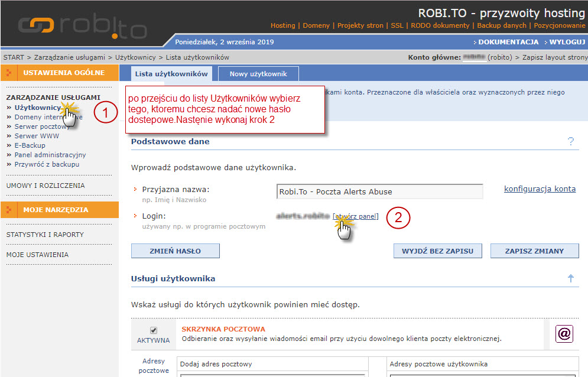Uncheck the AKTYWNA mailbox checkbox
This screenshot has height=377, width=588.
[x=154, y=330]
